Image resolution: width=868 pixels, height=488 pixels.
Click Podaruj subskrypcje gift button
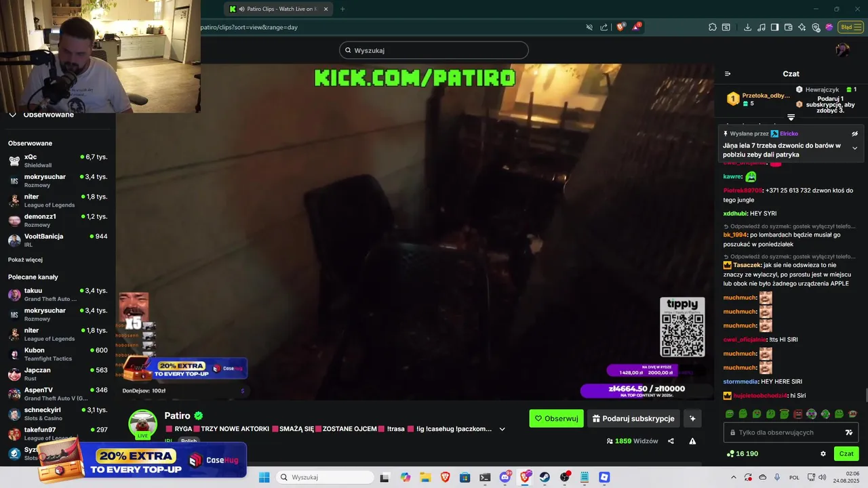pos(633,418)
